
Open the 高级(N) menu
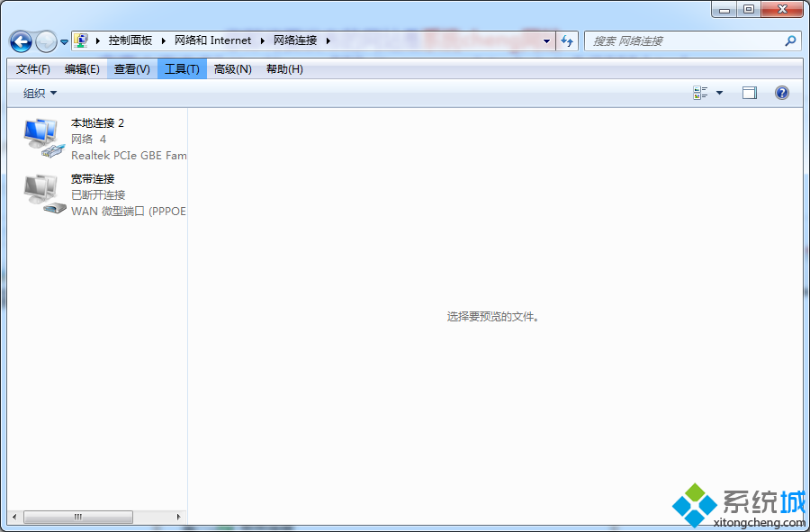tap(232, 69)
